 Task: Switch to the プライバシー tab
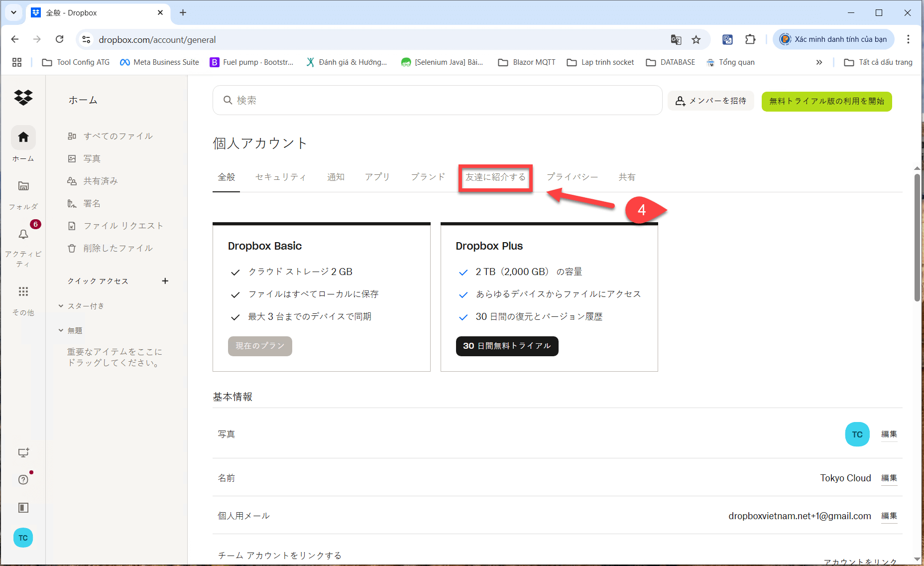[572, 177]
